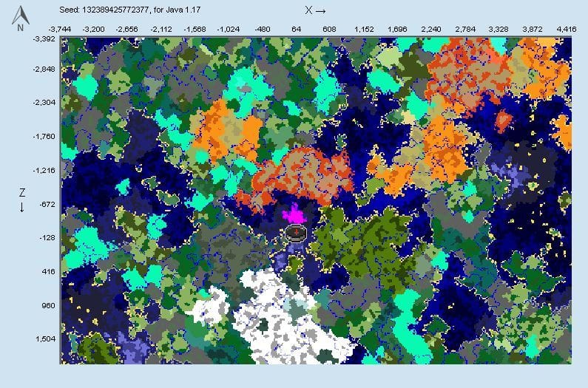The image size is (588, 388).
Task: Click the 608 tick on X axis
Action: click(330, 30)
